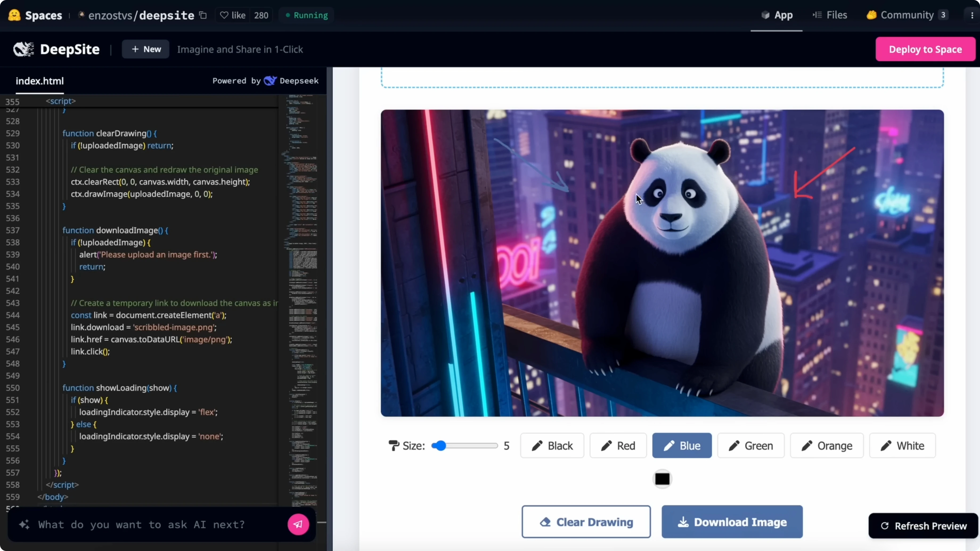980x551 pixels.
Task: Select the index.html tab
Action: 40,81
